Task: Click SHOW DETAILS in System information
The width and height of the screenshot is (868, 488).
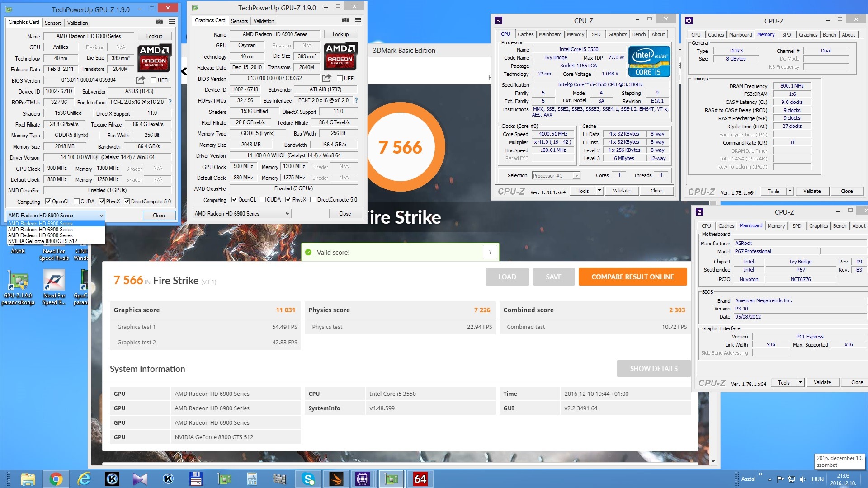Action: [x=653, y=369]
